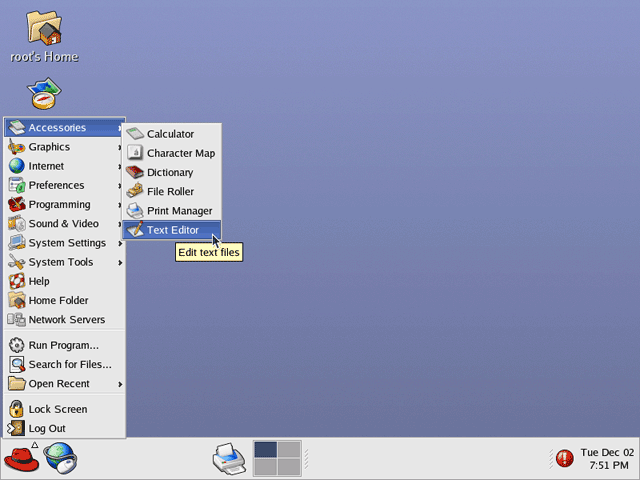Click the Log Out door icon
This screenshot has width=640, height=480.
click(x=16, y=428)
